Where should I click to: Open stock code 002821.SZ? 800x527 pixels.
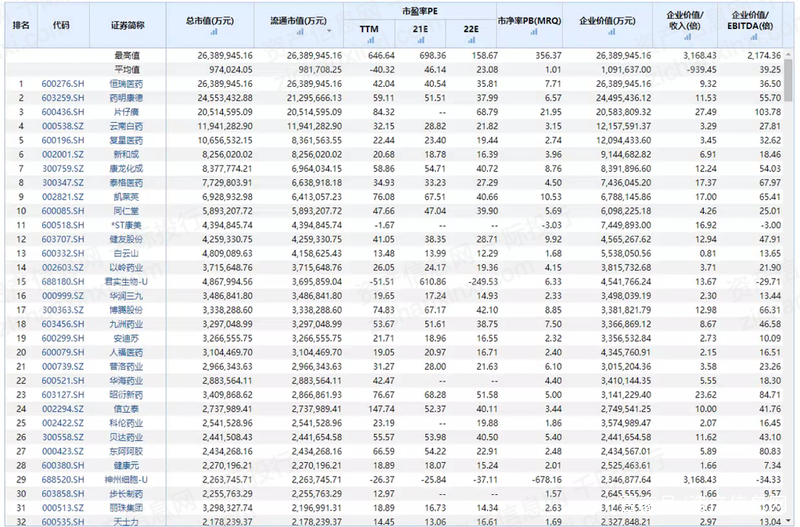click(63, 197)
